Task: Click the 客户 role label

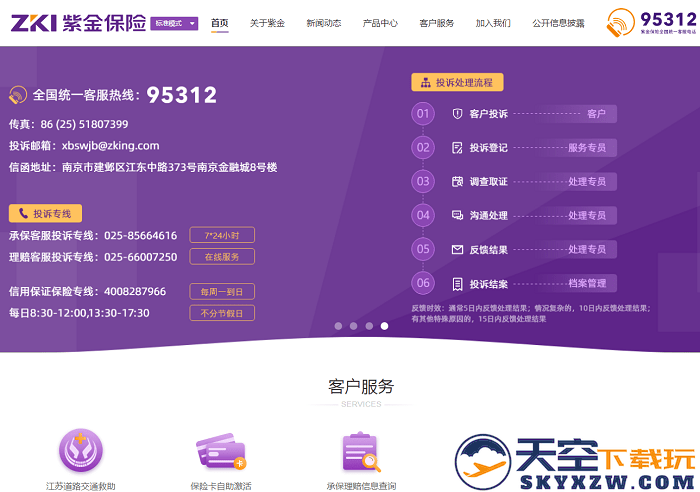Action: pos(596,114)
